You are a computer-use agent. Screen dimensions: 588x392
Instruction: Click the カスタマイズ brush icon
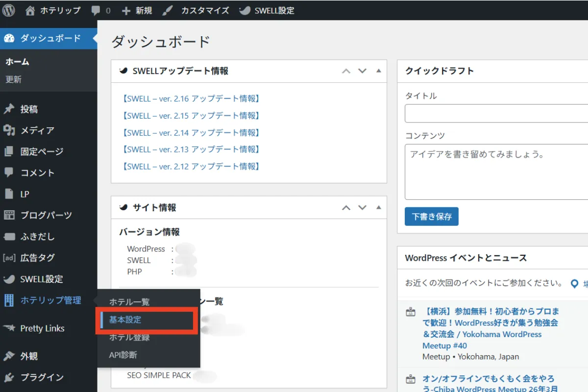click(168, 10)
